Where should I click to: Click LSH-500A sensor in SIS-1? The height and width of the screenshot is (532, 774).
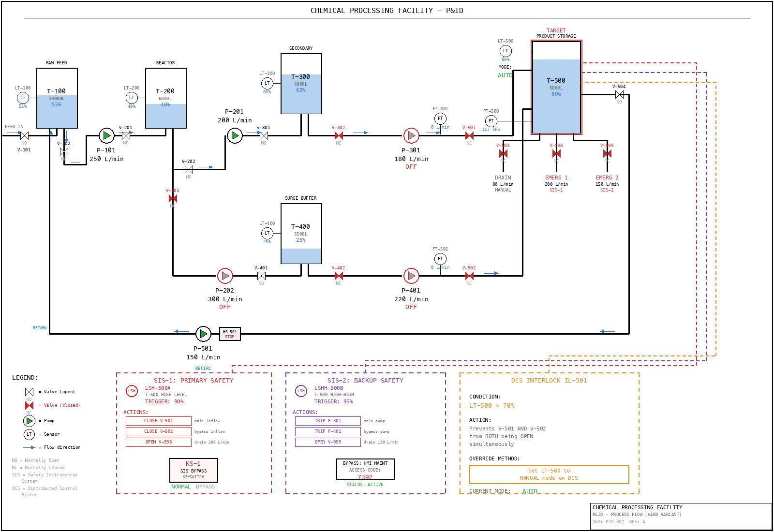point(132,391)
